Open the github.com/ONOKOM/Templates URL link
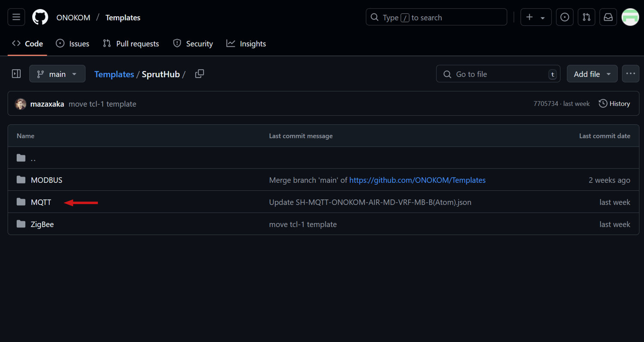This screenshot has width=644, height=342. click(x=417, y=180)
